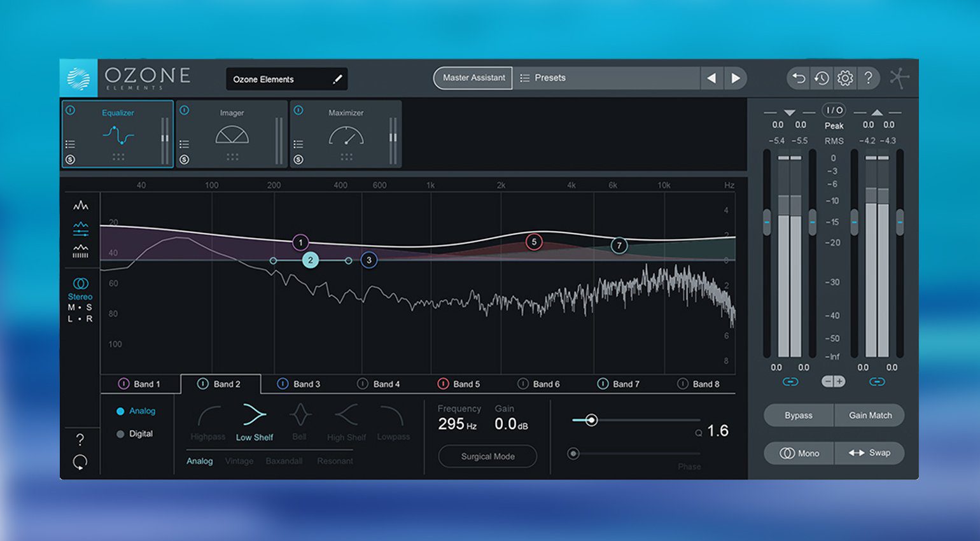Open the settings gear icon
This screenshot has width=980, height=541.
pyautogui.click(x=845, y=78)
